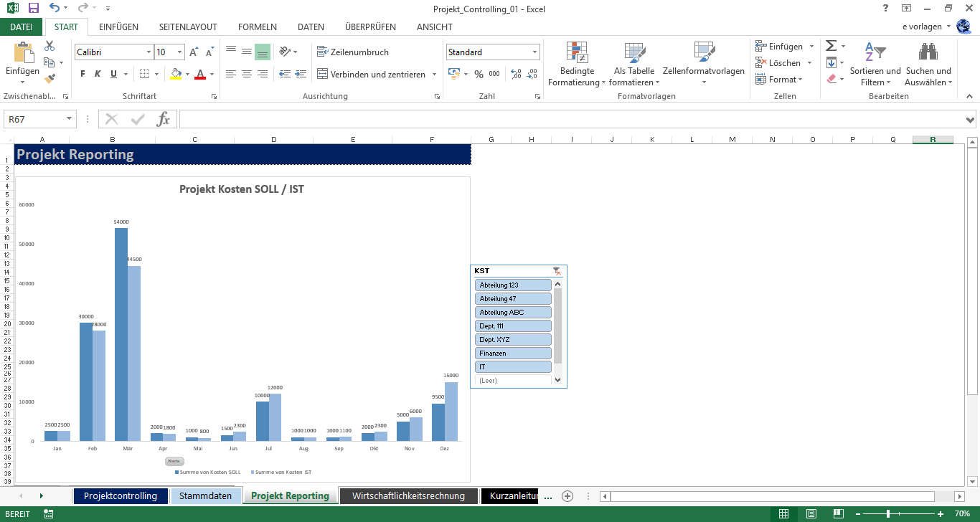This screenshot has width=980, height=522.
Task: Open the Stammdaten sheet tab
Action: (206, 496)
